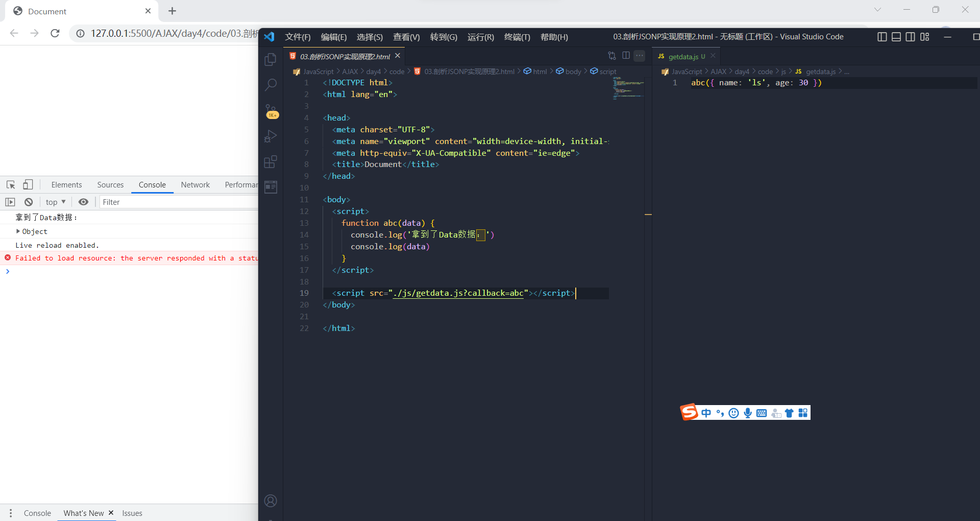Open the editor actions ellipsis menu

639,56
